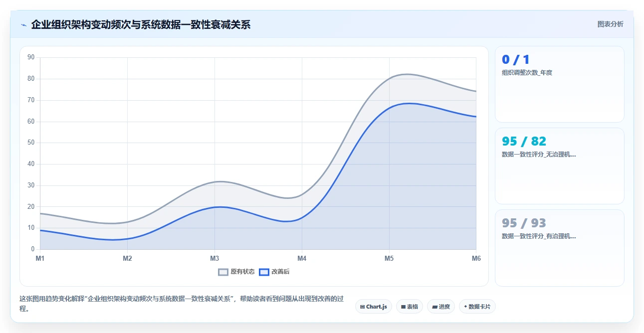Click the 数据卡片 tag button
644x333 pixels.
[x=477, y=307]
